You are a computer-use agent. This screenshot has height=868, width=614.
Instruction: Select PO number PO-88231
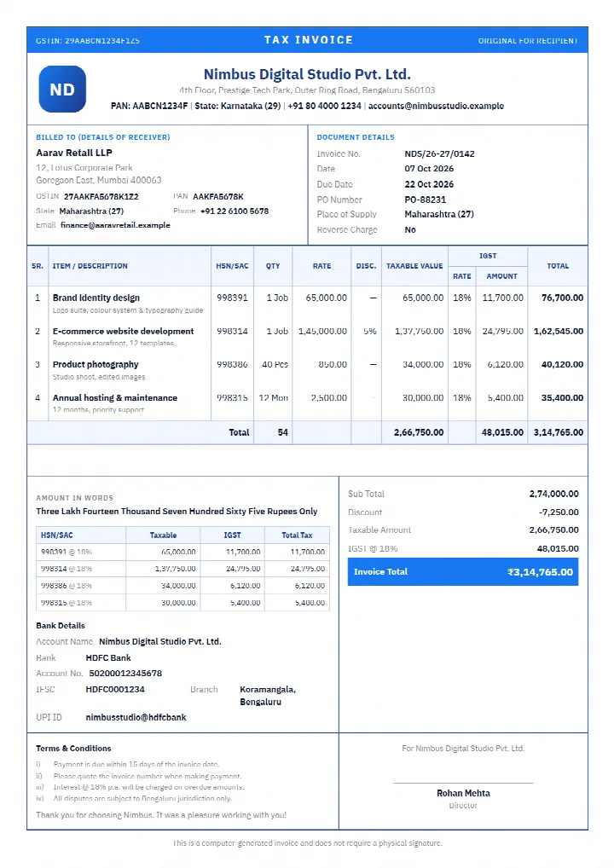[x=426, y=200]
